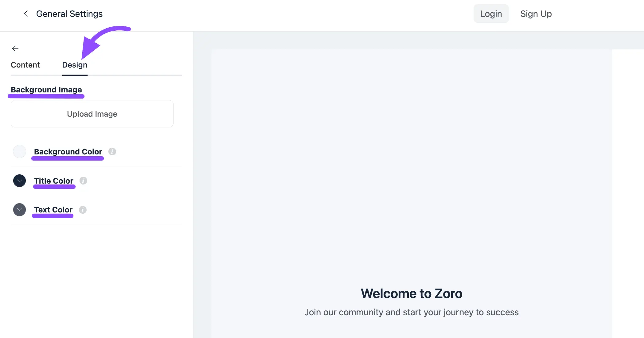Open the Title Color info icon
The height and width of the screenshot is (338, 644).
pyautogui.click(x=83, y=181)
